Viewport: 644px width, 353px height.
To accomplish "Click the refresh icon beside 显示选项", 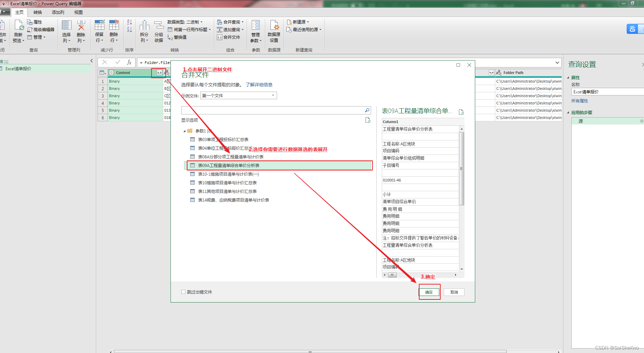I will [x=368, y=120].
